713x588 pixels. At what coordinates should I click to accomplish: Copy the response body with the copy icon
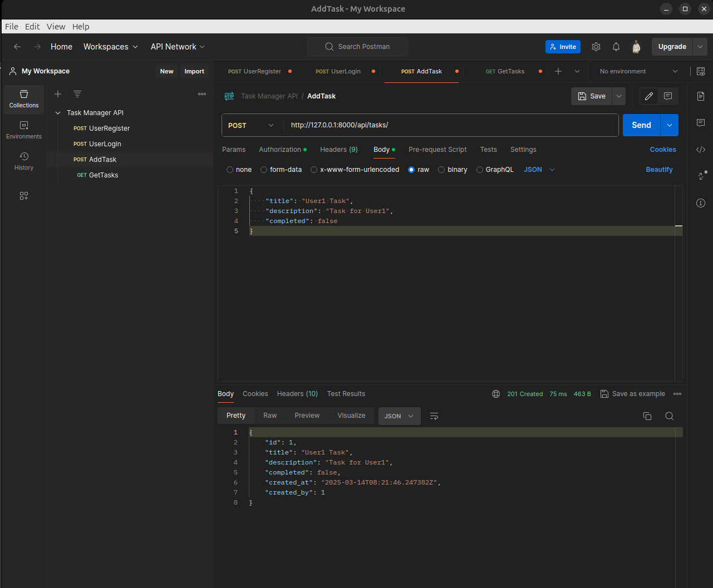(647, 416)
